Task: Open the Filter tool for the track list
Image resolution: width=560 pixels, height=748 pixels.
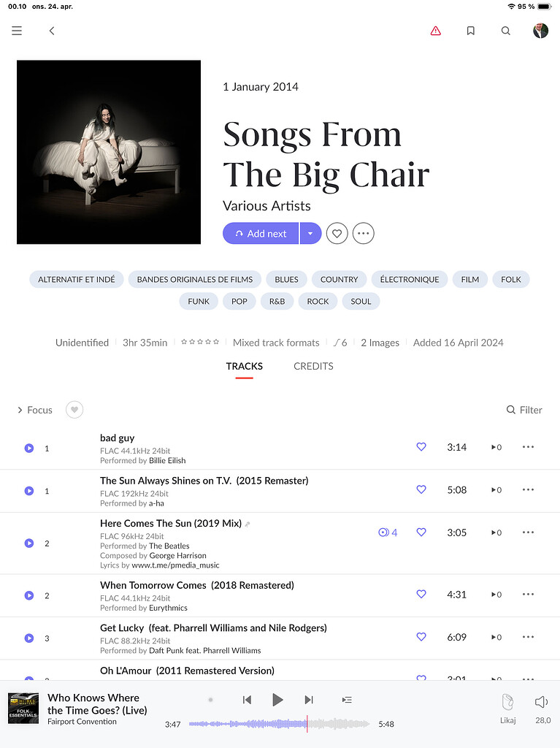Action: click(x=524, y=410)
